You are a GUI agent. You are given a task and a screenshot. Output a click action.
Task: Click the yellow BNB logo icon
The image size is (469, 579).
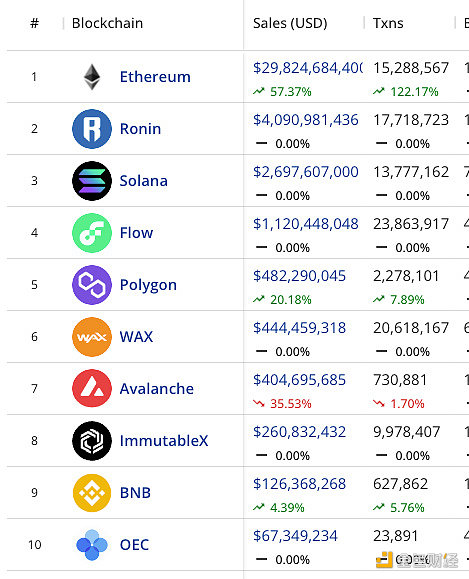coord(92,493)
